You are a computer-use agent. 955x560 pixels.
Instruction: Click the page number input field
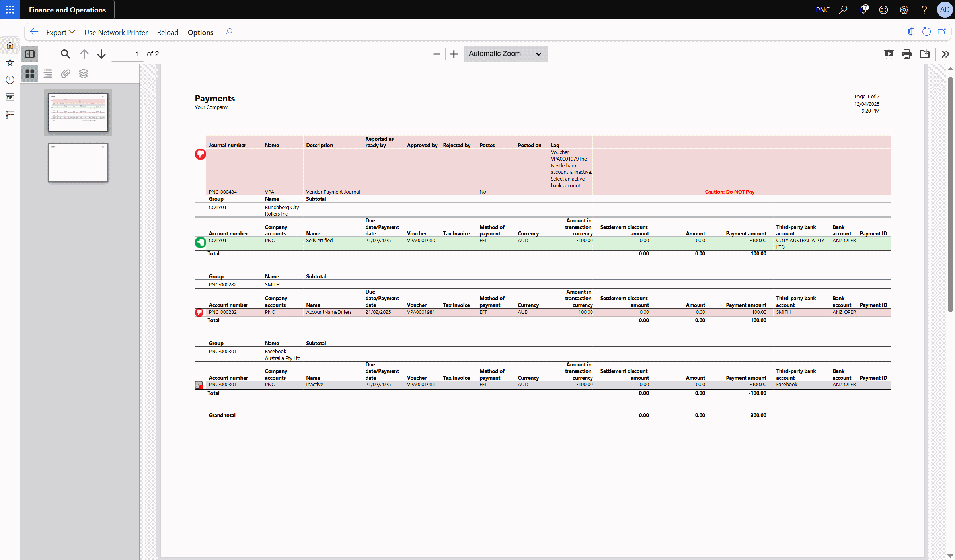(127, 54)
